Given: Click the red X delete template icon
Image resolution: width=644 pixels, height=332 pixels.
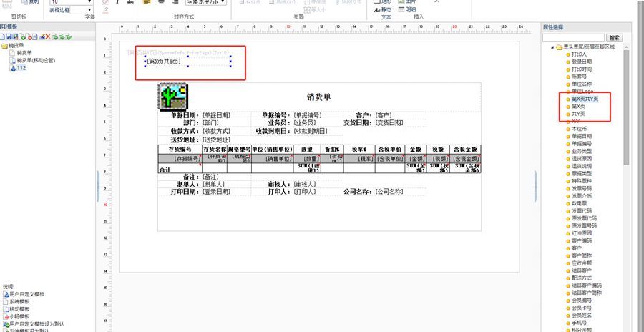Looking at the screenshot, I should 48,37.
